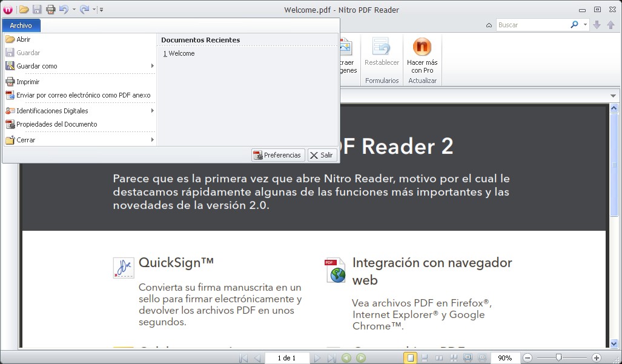Image resolution: width=622 pixels, height=364 pixels.
Task: Expand the Cerrar submenu arrow
Action: (153, 140)
